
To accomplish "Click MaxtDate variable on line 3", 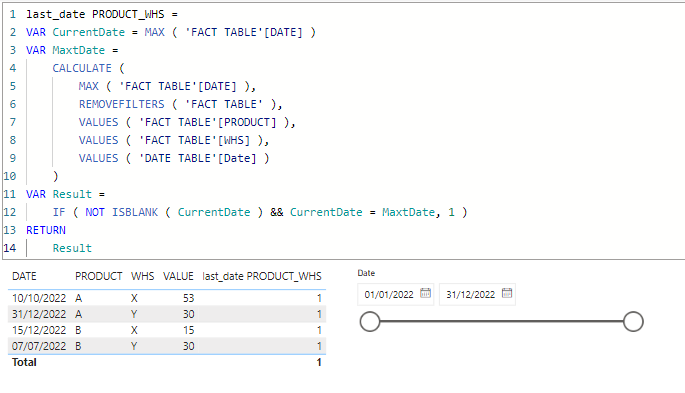I will [x=79, y=50].
